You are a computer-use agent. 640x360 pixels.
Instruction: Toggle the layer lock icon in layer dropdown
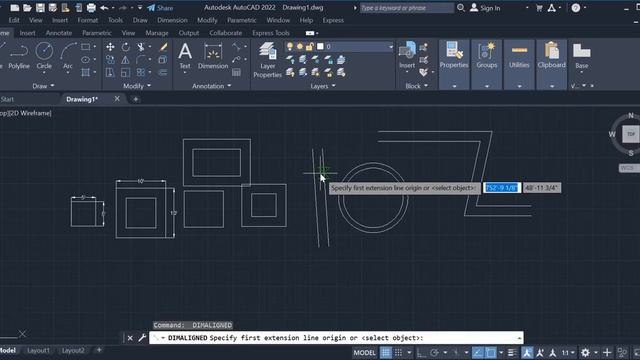coord(310,47)
